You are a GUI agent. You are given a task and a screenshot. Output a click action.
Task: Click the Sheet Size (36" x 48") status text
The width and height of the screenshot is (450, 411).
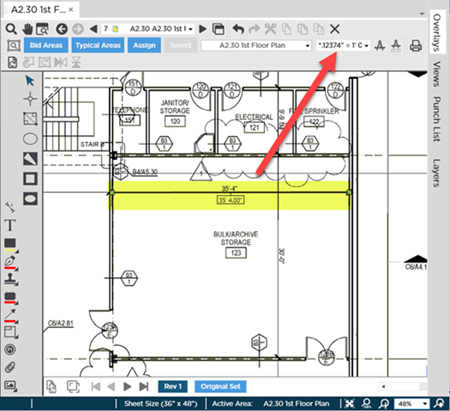coord(161,404)
